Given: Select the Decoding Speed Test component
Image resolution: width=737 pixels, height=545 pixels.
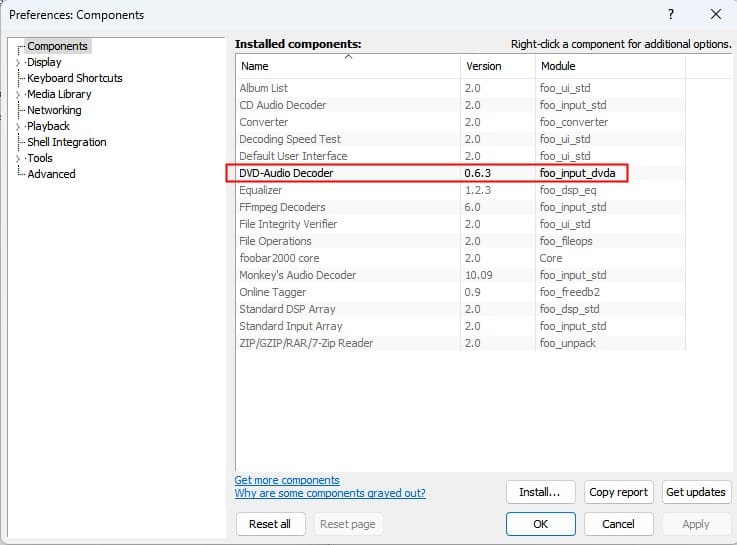Looking at the screenshot, I should point(461,139).
